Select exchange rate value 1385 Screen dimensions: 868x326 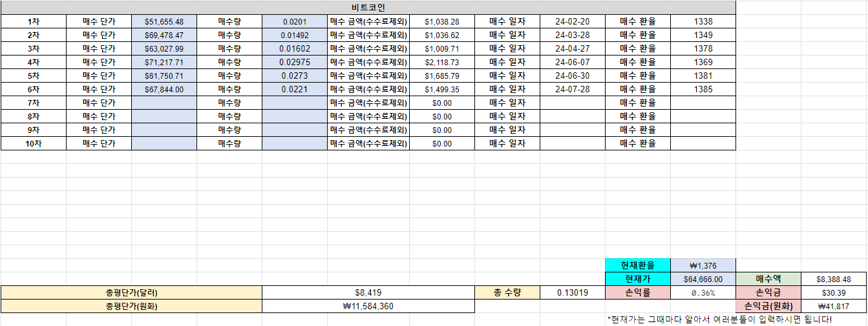click(703, 89)
